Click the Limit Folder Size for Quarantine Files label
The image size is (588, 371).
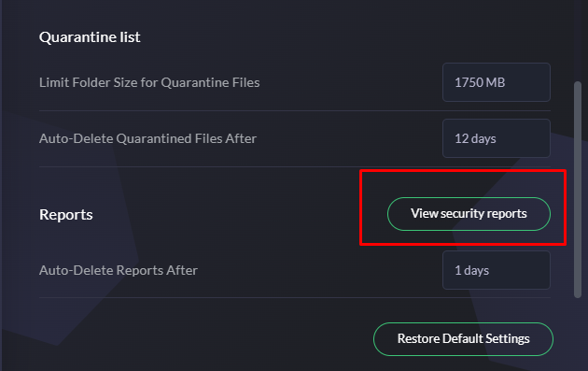149,82
